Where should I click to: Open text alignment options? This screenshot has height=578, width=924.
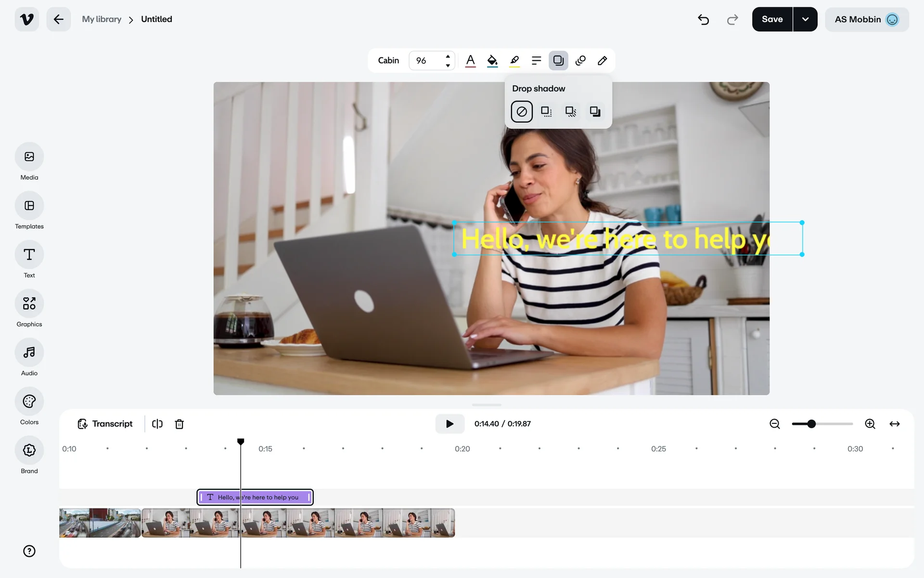click(x=536, y=61)
